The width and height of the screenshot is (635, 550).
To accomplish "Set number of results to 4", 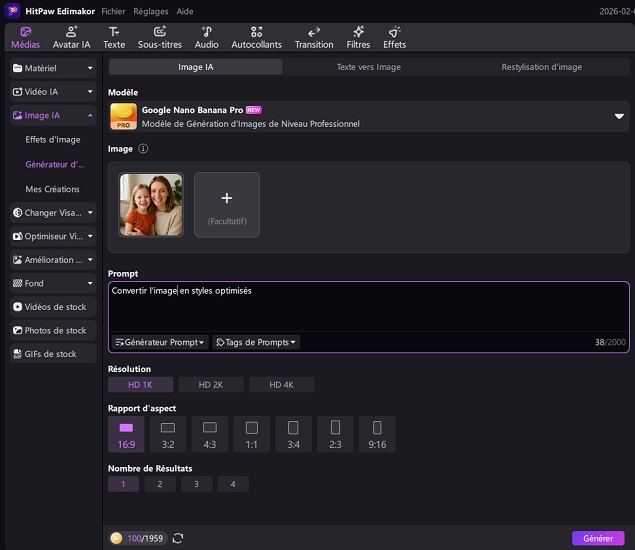I will coord(233,484).
